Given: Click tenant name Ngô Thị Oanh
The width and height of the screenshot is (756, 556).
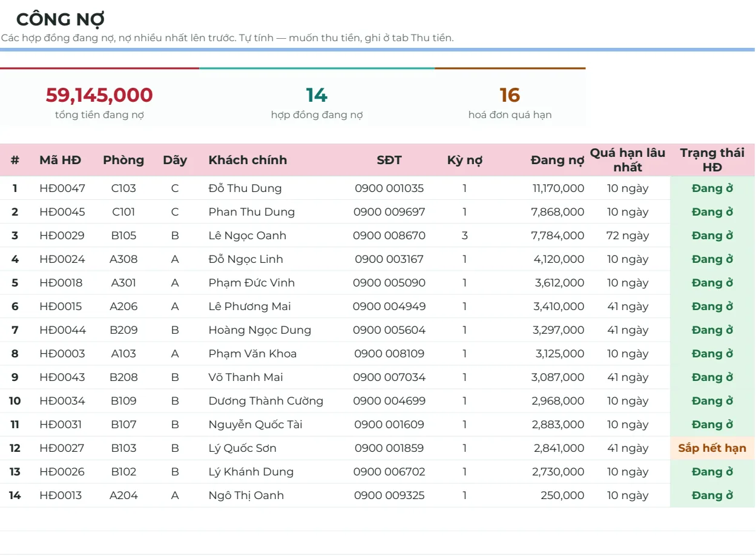Looking at the screenshot, I should [x=246, y=495].
